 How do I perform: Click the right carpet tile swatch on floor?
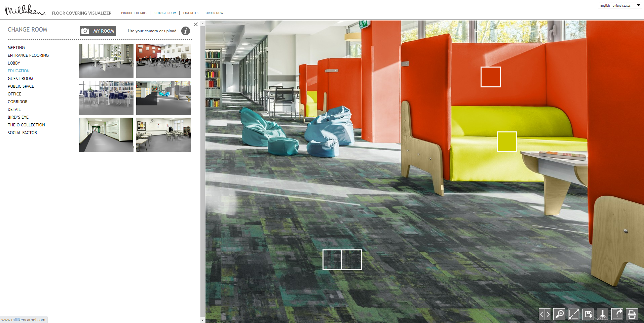[x=352, y=260]
